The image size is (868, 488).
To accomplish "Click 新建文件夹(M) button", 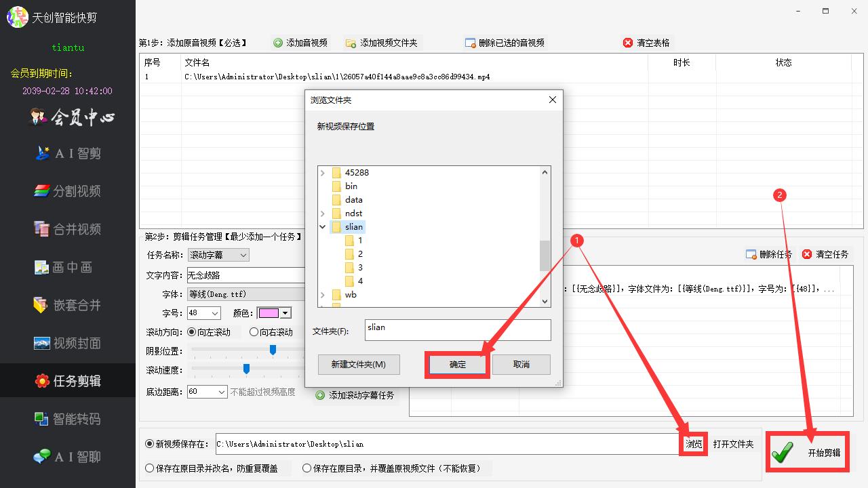I will [x=359, y=365].
